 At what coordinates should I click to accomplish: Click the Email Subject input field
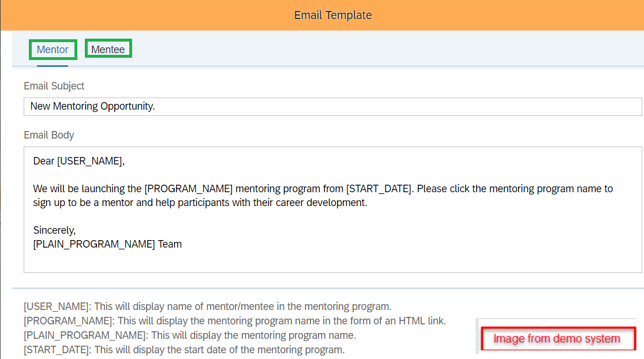[x=333, y=106]
